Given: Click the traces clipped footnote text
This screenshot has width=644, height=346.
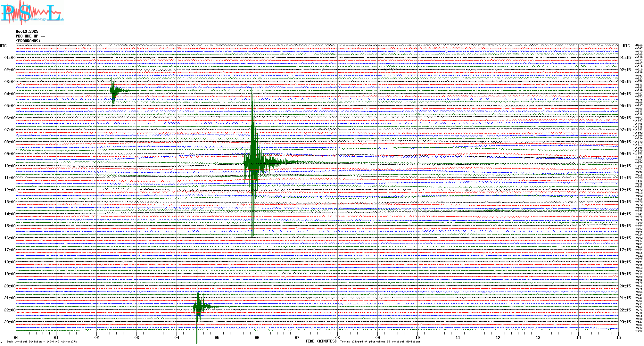Looking at the screenshot, I should 380,342.
